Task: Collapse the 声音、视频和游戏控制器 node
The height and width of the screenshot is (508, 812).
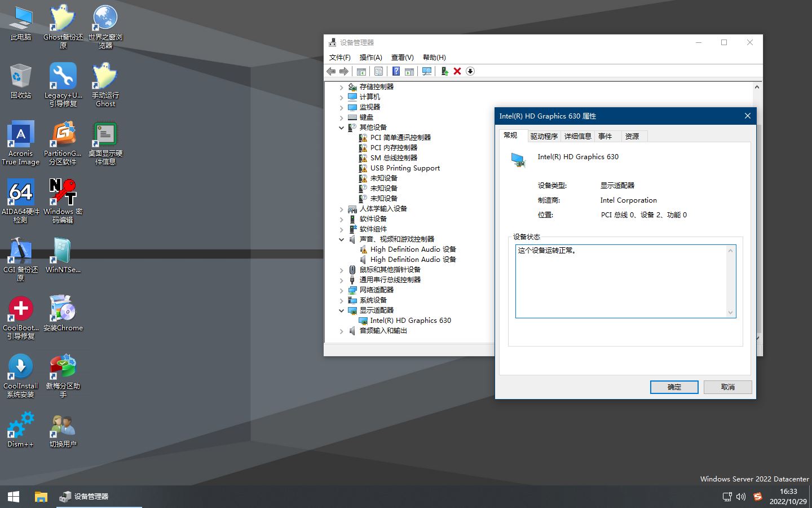Action: pos(341,239)
